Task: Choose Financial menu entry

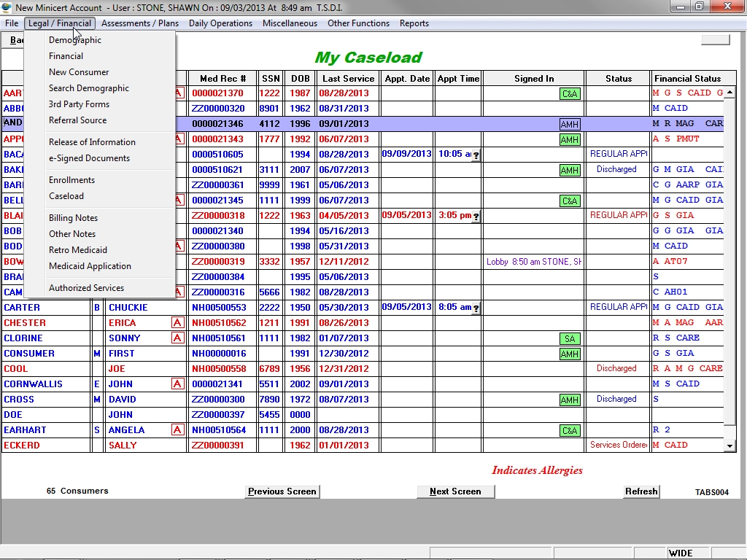Action: [66, 56]
